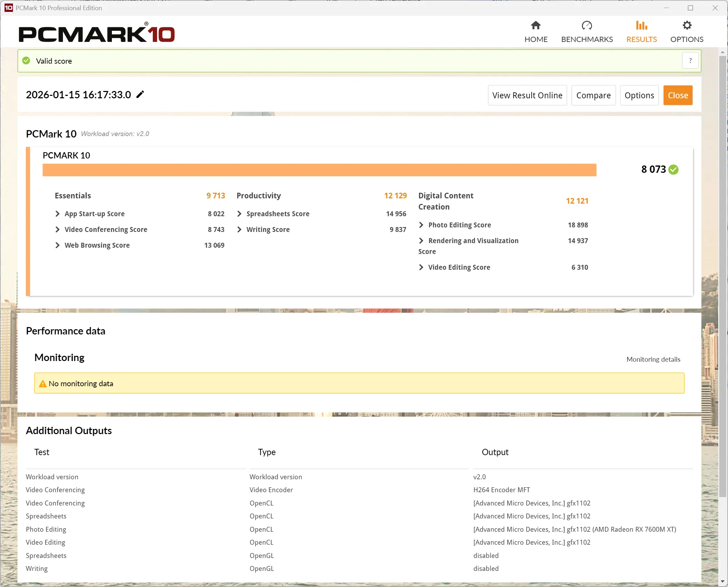Open the Benchmarks gauge icon
728x587 pixels.
point(587,26)
